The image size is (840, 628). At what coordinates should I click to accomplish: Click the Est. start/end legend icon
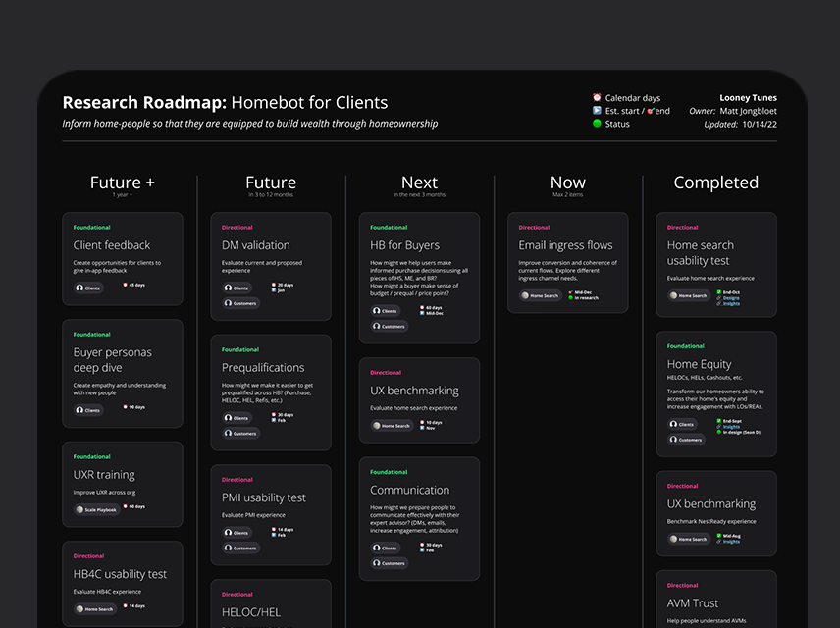pos(597,111)
